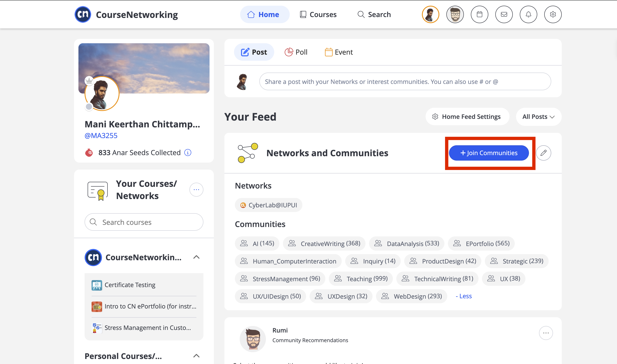Screen dimensions: 617x364
Task: Open the calendar icon in header
Action: coord(479,14)
